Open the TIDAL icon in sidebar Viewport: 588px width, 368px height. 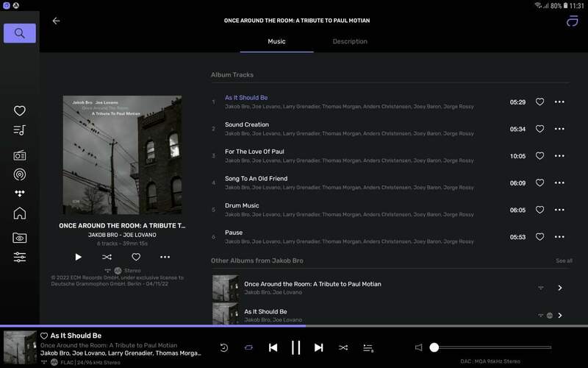pos(20,194)
